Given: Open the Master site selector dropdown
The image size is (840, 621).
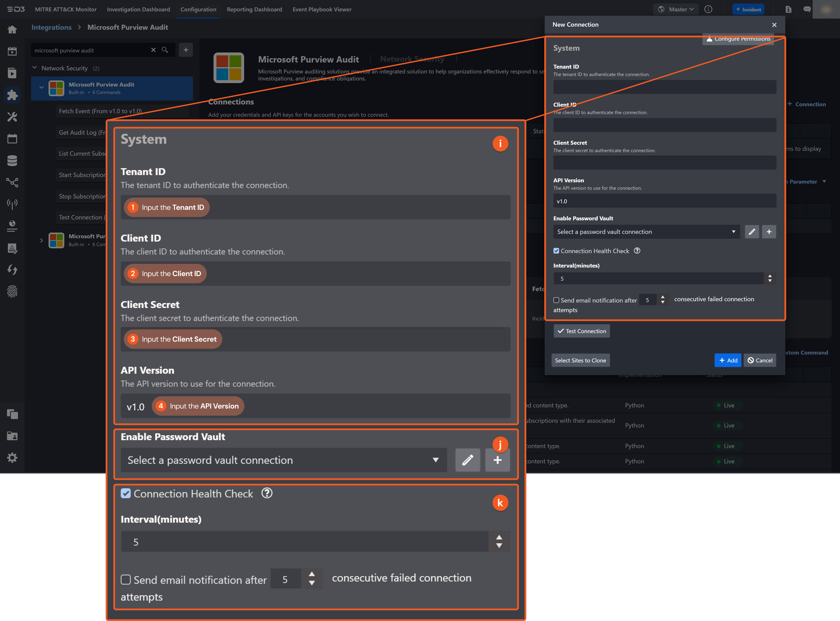Looking at the screenshot, I should [x=676, y=9].
